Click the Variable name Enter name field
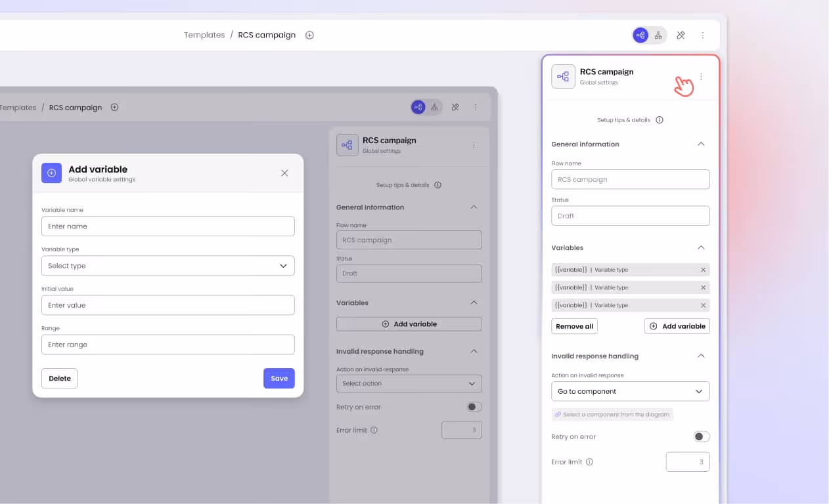Screen dimensions: 829x504 pos(168,226)
